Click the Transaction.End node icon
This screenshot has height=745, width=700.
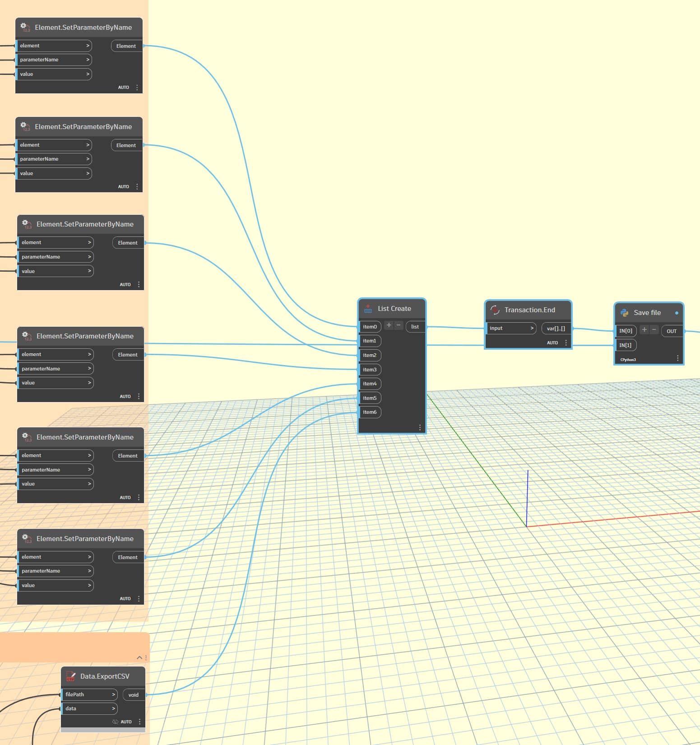pyautogui.click(x=495, y=310)
